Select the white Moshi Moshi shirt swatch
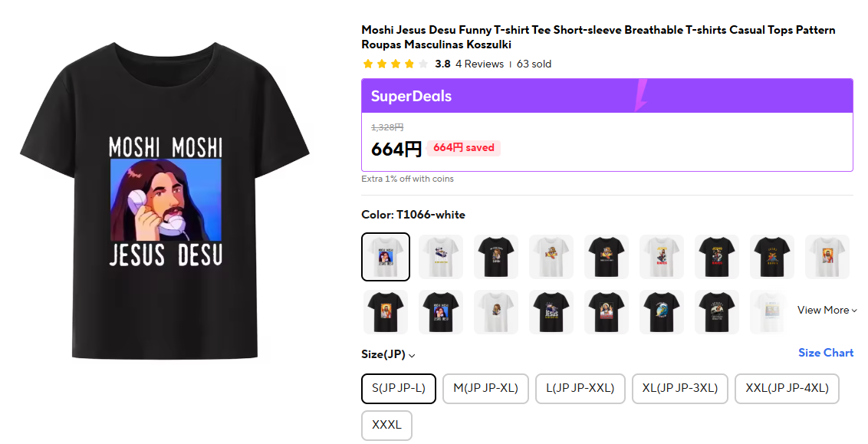 point(386,257)
